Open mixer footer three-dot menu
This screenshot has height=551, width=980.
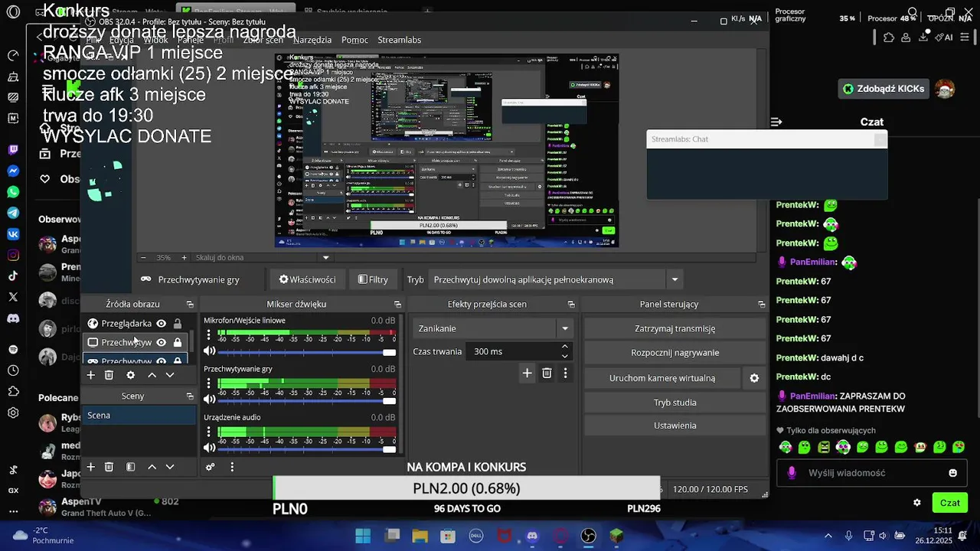232,467
